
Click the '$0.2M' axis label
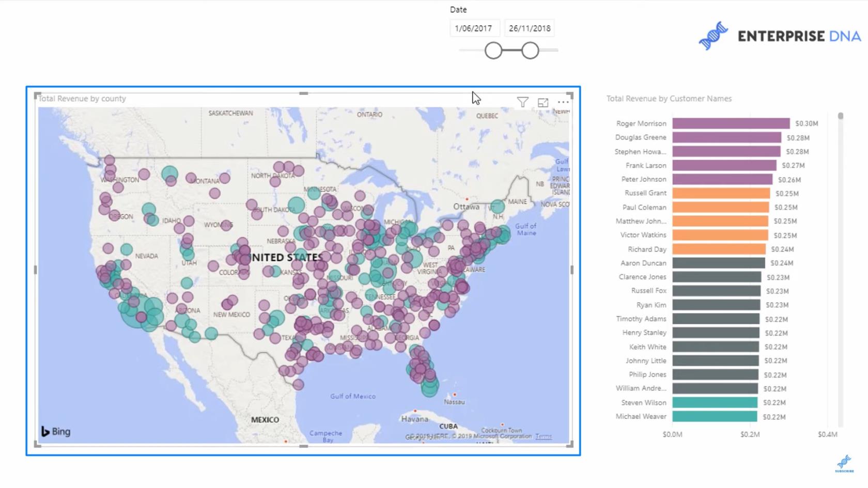[x=750, y=434]
